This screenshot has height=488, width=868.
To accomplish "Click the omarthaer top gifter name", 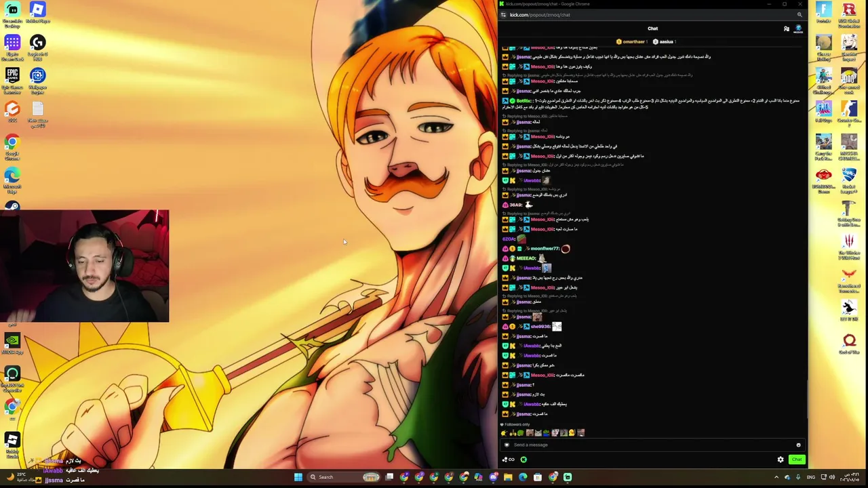I will coord(634,42).
